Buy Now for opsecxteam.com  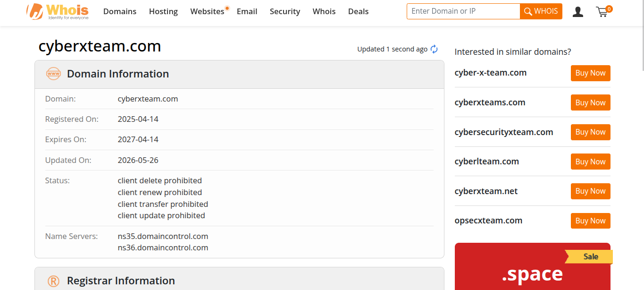[591, 221]
